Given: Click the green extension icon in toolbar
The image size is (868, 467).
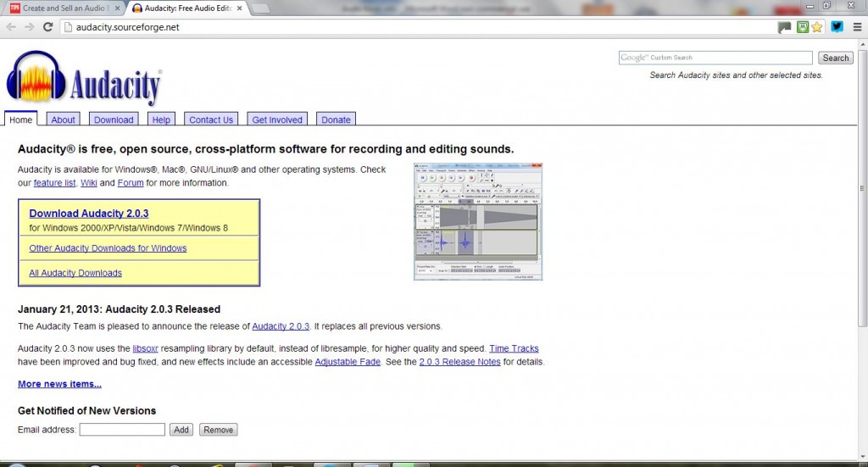Looking at the screenshot, I should click(x=802, y=26).
